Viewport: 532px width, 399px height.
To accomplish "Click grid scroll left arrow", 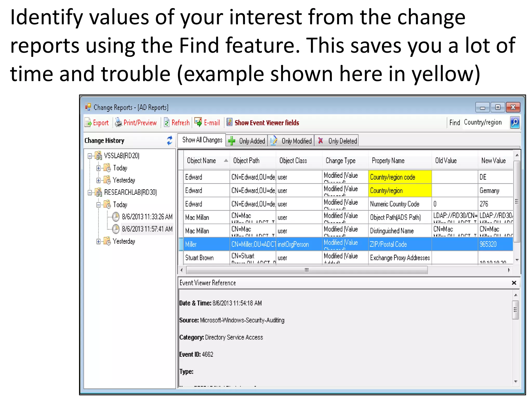I will tap(181, 270).
